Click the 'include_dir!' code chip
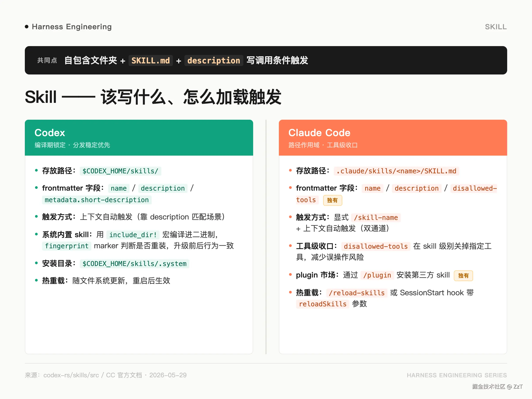532x399 pixels. coord(133,235)
